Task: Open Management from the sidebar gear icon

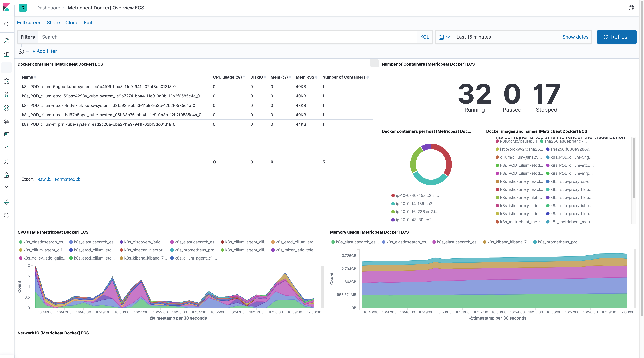Action: (7, 215)
